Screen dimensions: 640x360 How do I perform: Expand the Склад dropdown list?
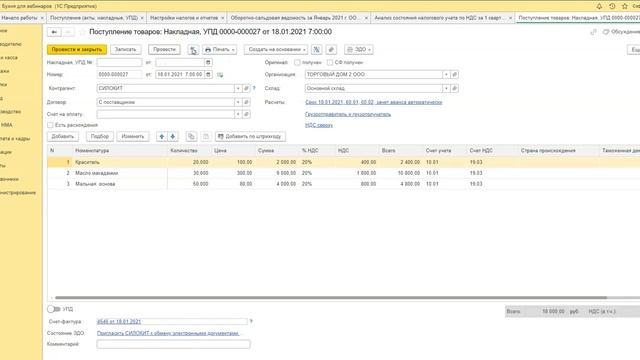coord(446,88)
